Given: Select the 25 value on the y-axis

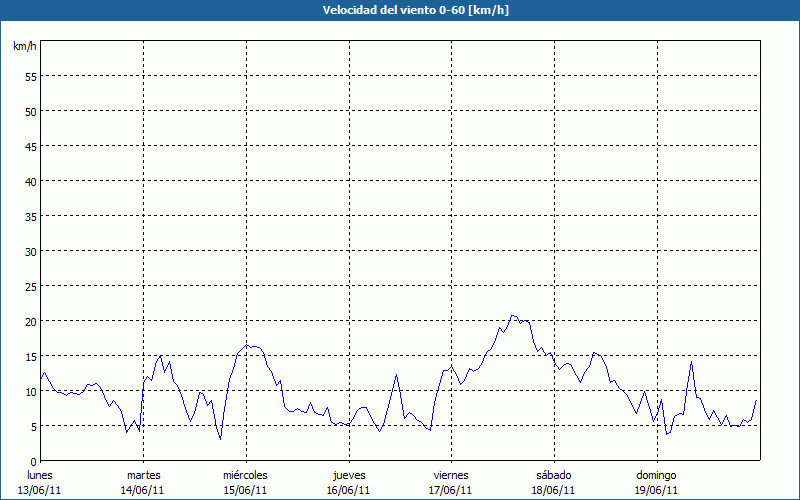Looking at the screenshot, I should click(x=30, y=286).
